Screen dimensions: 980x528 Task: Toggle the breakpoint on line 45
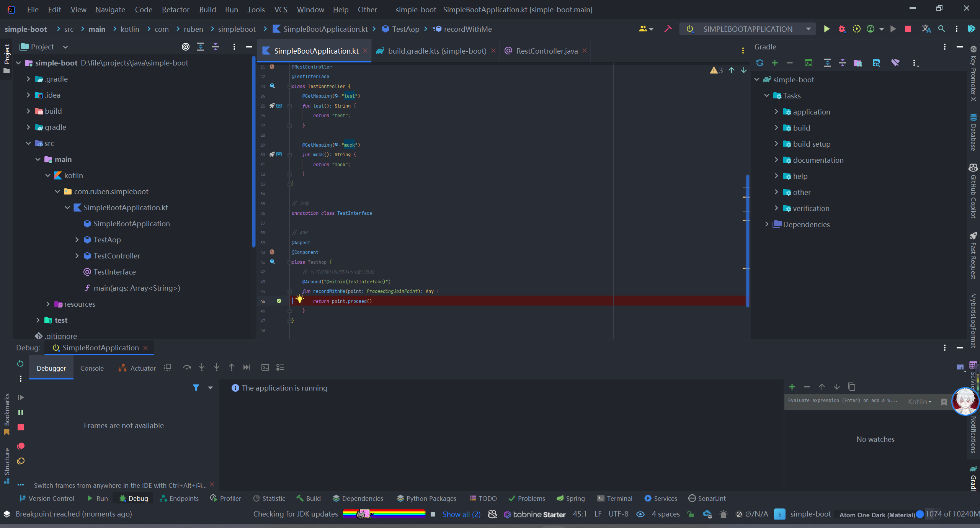(279, 301)
